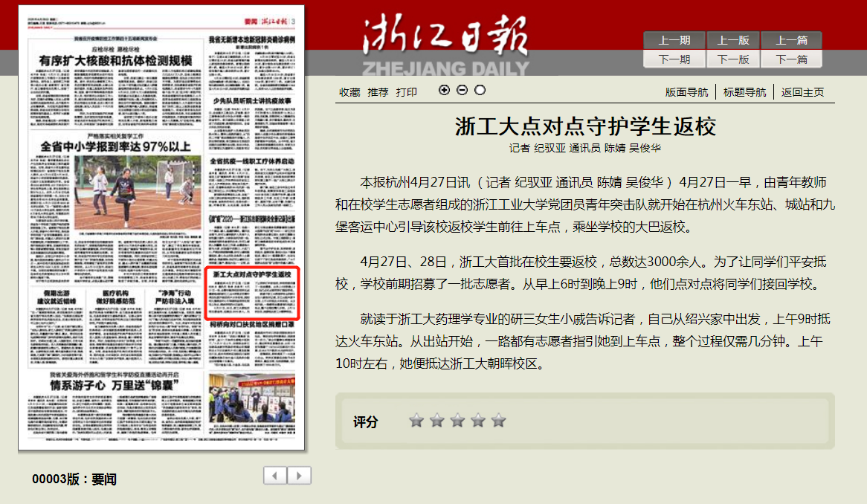The image size is (867, 504).
Task: Open 情系游子心 万里送锦囊 article on page image
Action: coord(115,385)
